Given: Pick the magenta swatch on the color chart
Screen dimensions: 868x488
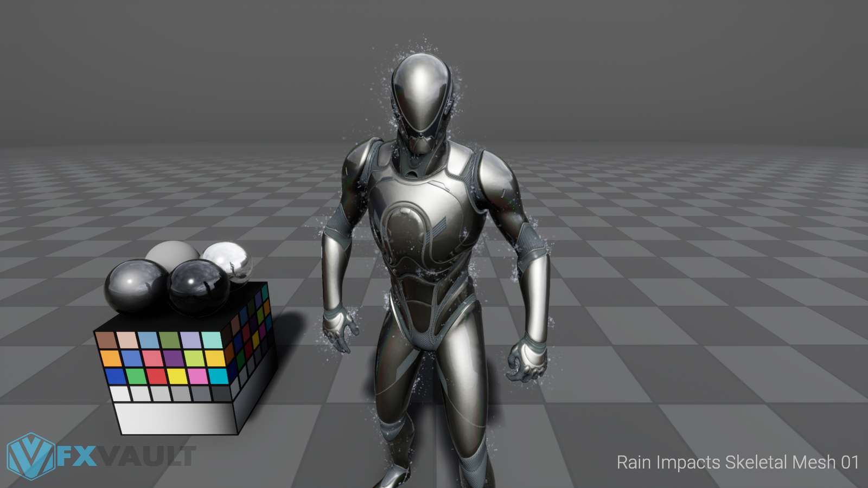Looking at the screenshot, I should point(197,376).
